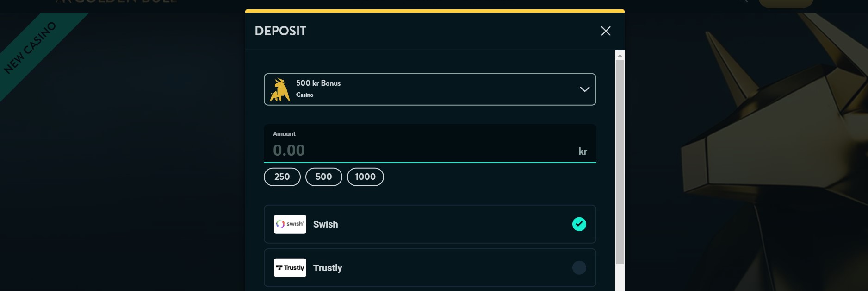Click the kr currency label
This screenshot has width=868, height=291.
583,152
